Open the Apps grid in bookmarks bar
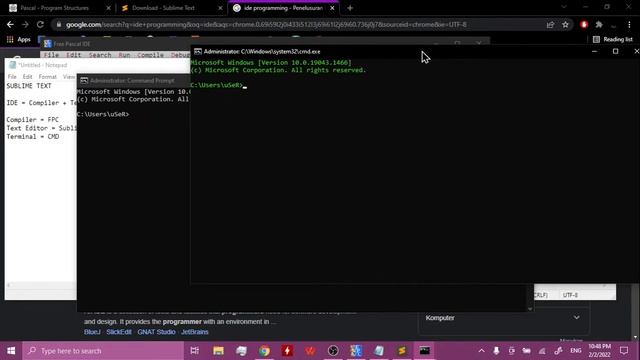This screenshot has height=360, width=640. coord(19,40)
